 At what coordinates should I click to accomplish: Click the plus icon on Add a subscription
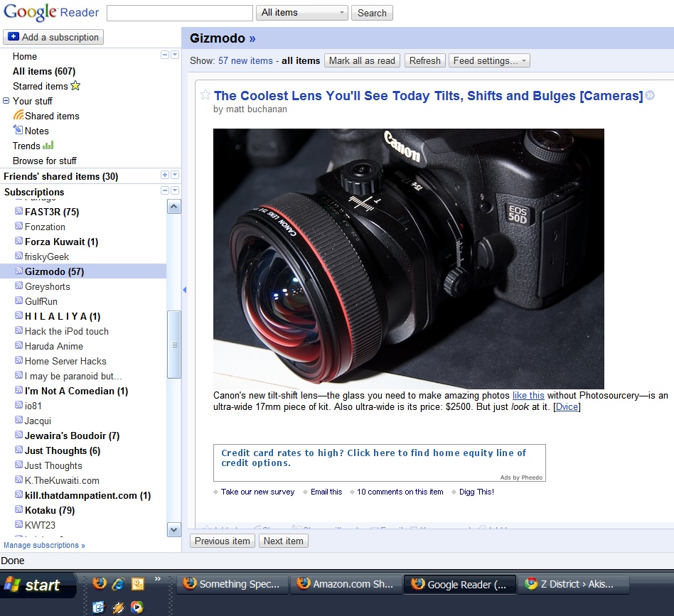click(14, 37)
